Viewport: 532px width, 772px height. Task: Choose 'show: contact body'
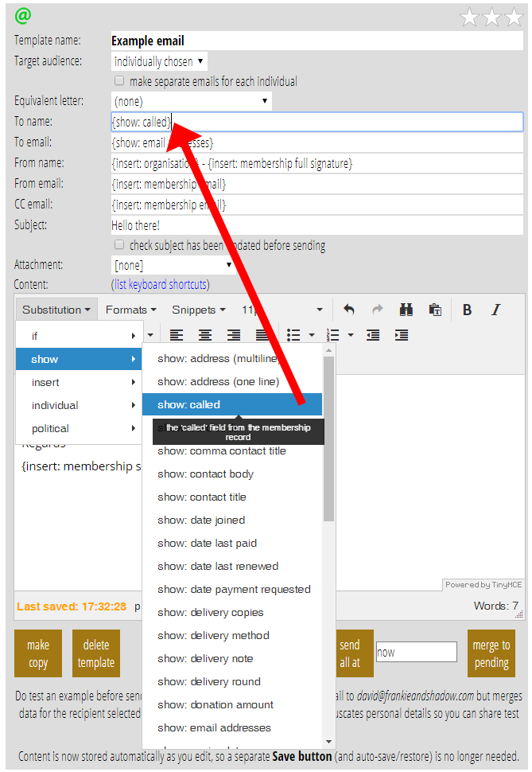pyautogui.click(x=232, y=474)
